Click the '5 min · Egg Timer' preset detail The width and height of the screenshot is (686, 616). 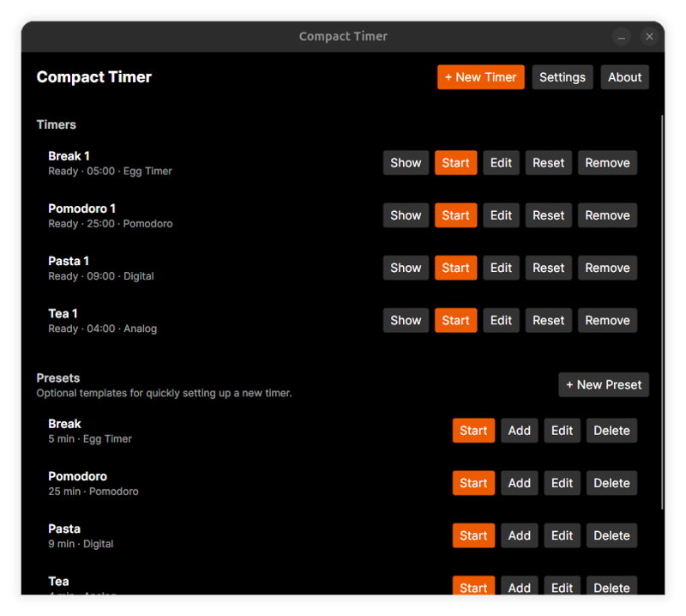click(x=90, y=439)
